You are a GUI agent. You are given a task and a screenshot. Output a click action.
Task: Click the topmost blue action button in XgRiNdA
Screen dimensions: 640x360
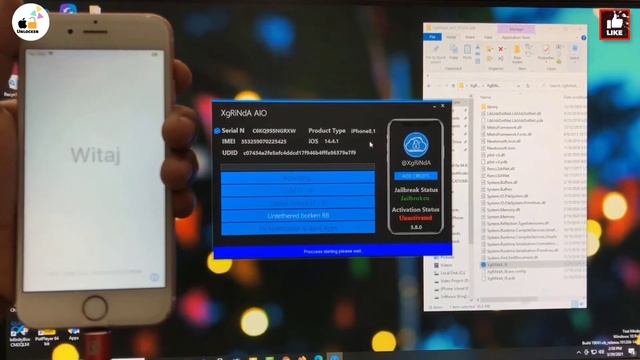[x=298, y=178]
